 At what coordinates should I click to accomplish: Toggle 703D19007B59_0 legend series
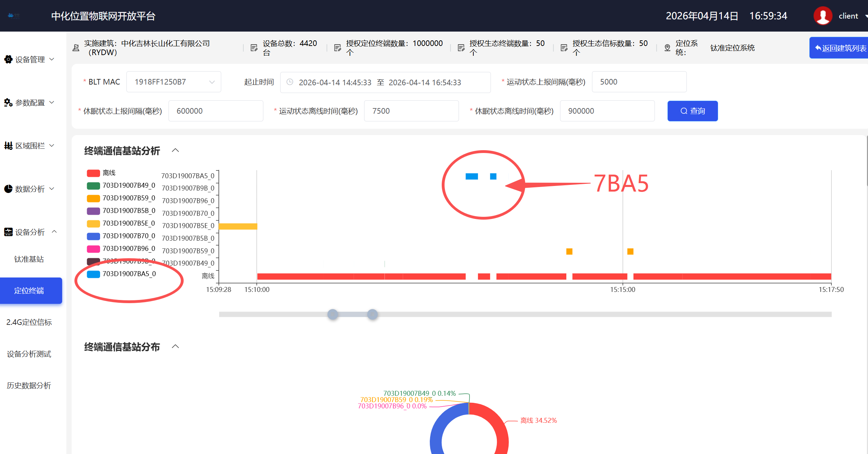[x=121, y=198]
